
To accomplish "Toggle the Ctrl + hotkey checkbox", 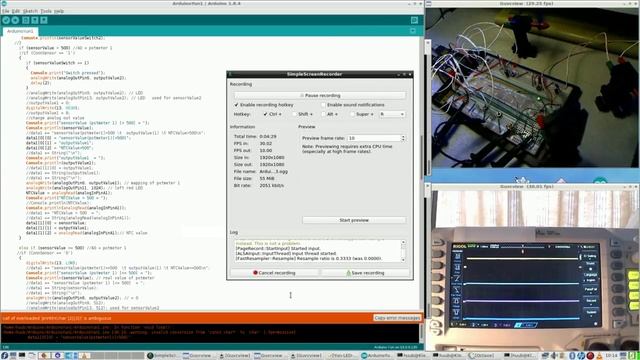I will point(266,114).
